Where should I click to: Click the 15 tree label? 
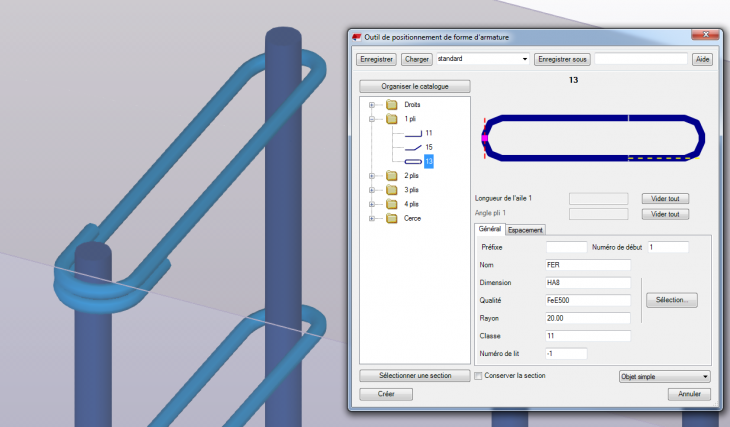point(429,147)
